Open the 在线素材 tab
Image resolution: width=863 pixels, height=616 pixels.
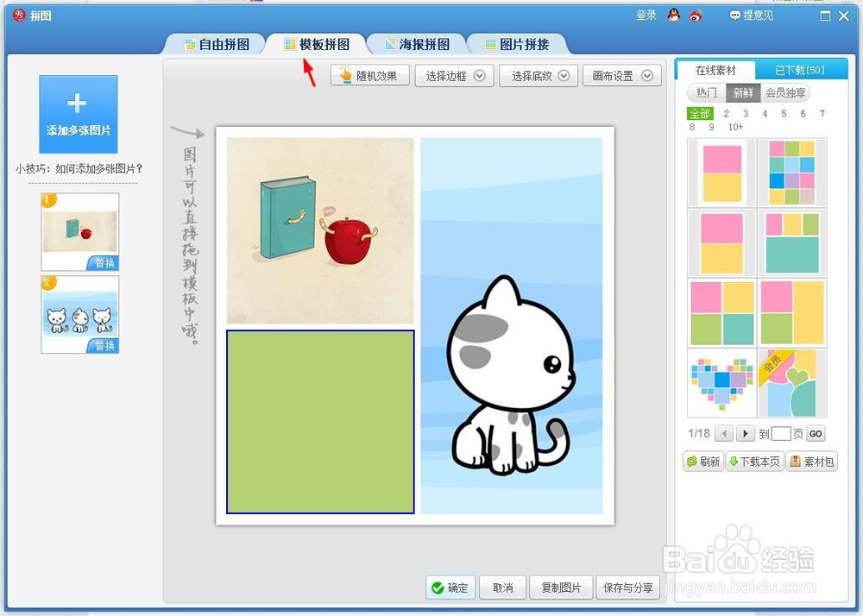(715, 71)
